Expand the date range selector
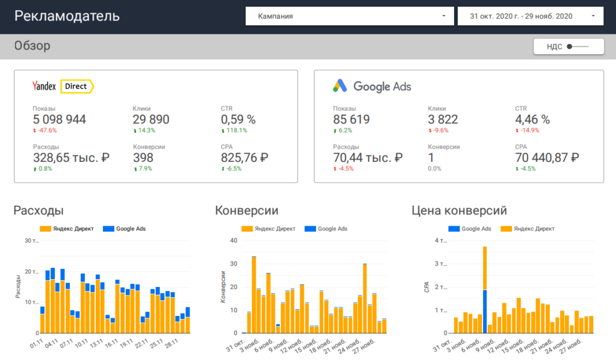 click(531, 16)
